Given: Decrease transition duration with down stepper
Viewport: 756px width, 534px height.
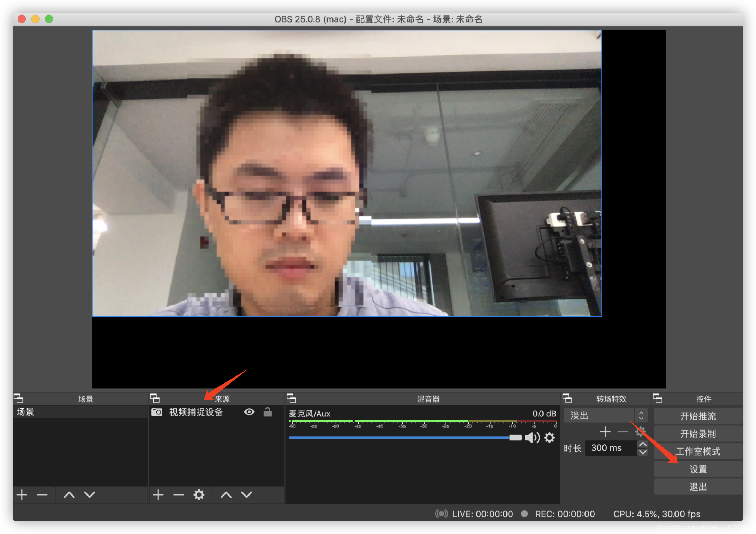Looking at the screenshot, I should coord(643,452).
